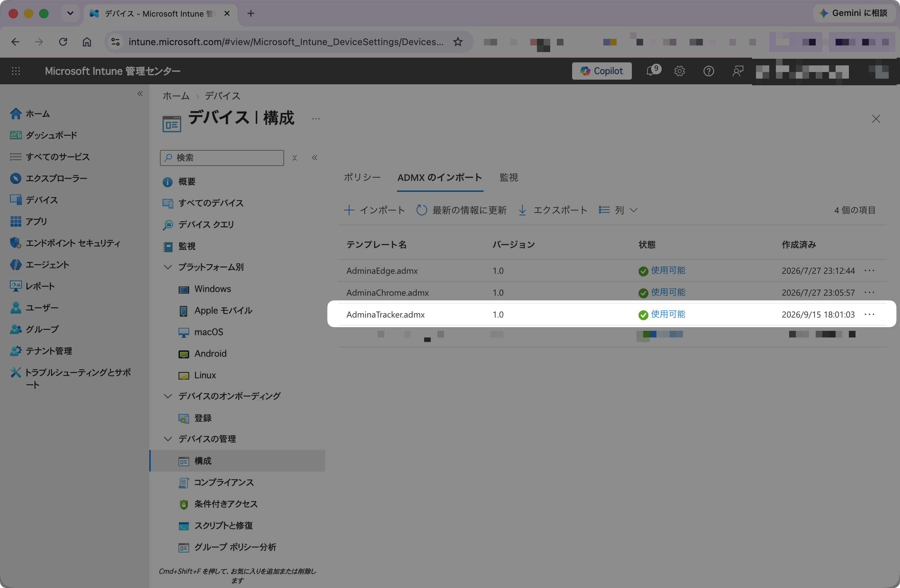Viewport: 900px width, 588px height.
Task: Switch to the 監視 tab
Action: click(509, 177)
